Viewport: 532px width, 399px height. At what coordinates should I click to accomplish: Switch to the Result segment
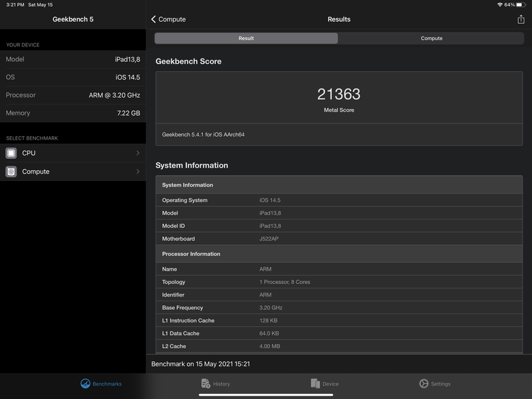coord(246,39)
